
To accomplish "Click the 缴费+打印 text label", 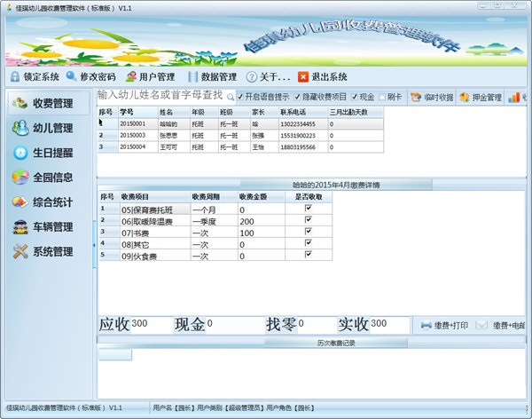I will 451,326.
